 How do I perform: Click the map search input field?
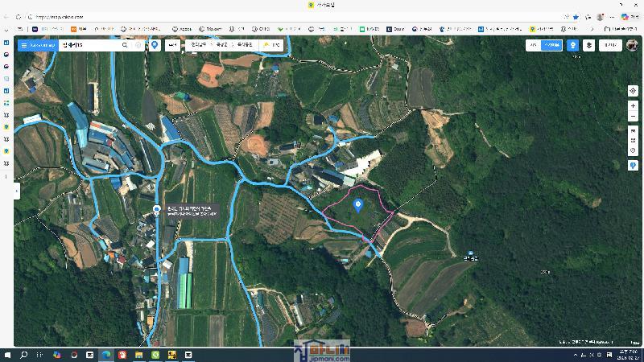(89, 45)
